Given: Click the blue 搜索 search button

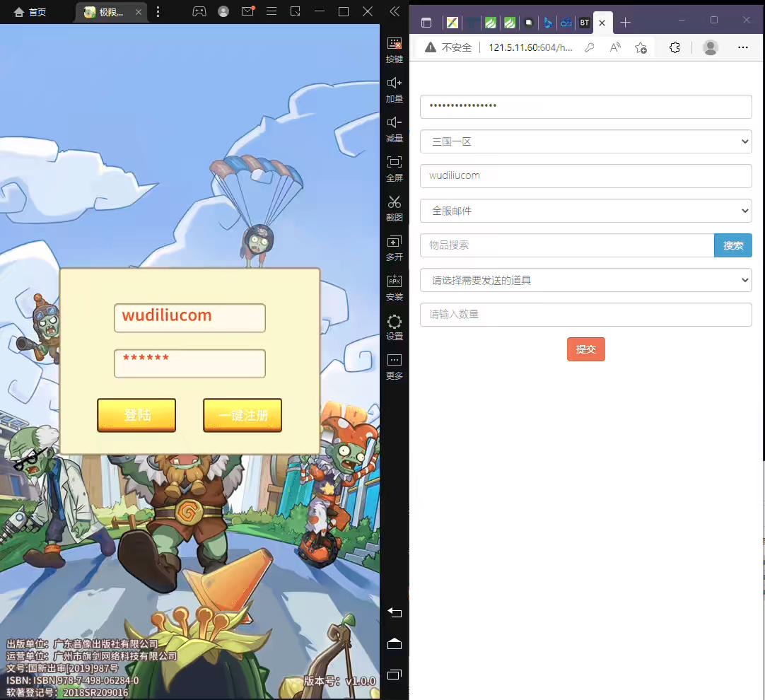Looking at the screenshot, I should click(x=732, y=245).
